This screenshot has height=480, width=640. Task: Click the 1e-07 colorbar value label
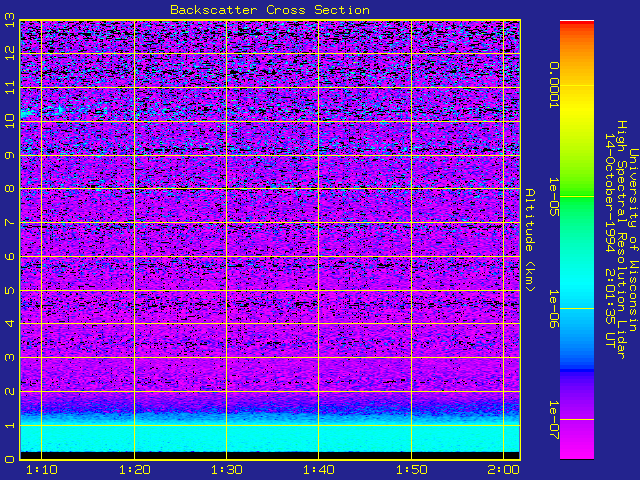[x=553, y=420]
